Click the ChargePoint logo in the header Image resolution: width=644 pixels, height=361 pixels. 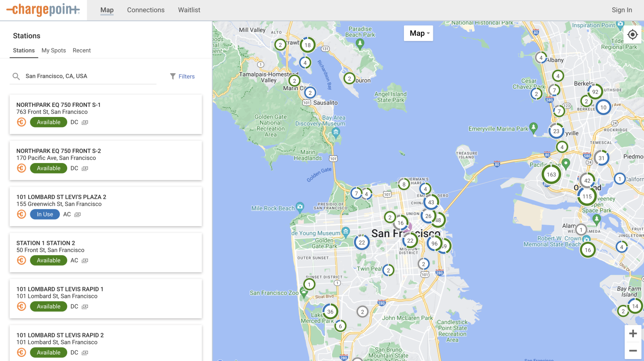[43, 10]
